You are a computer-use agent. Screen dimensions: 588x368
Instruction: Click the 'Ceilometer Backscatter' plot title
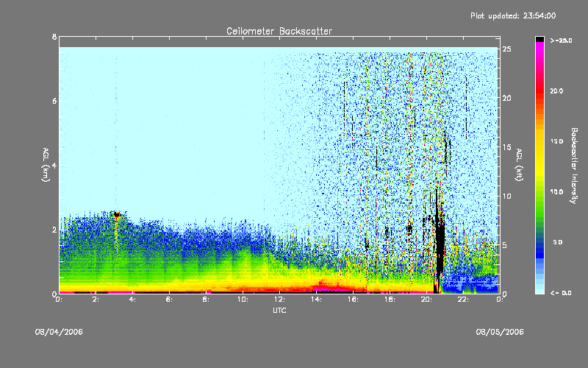point(279,31)
